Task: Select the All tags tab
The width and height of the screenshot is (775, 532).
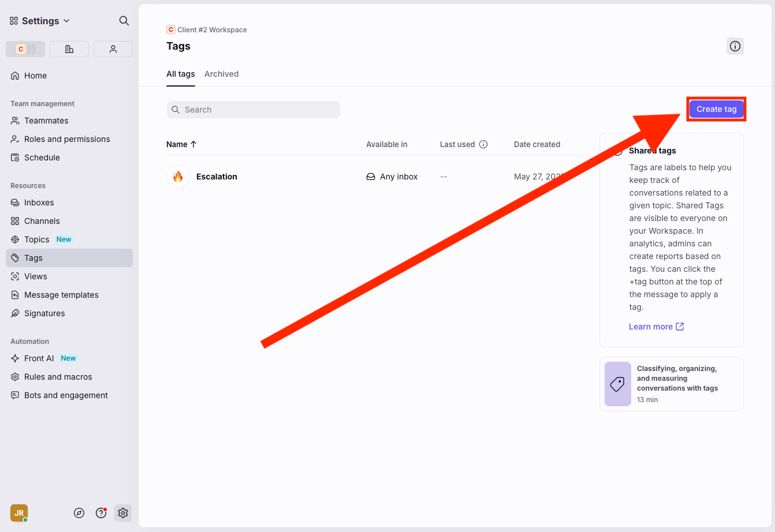Action: pyautogui.click(x=180, y=74)
